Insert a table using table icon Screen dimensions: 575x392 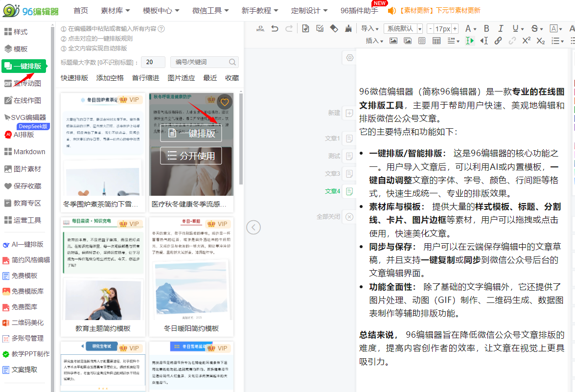pyautogui.click(x=437, y=41)
